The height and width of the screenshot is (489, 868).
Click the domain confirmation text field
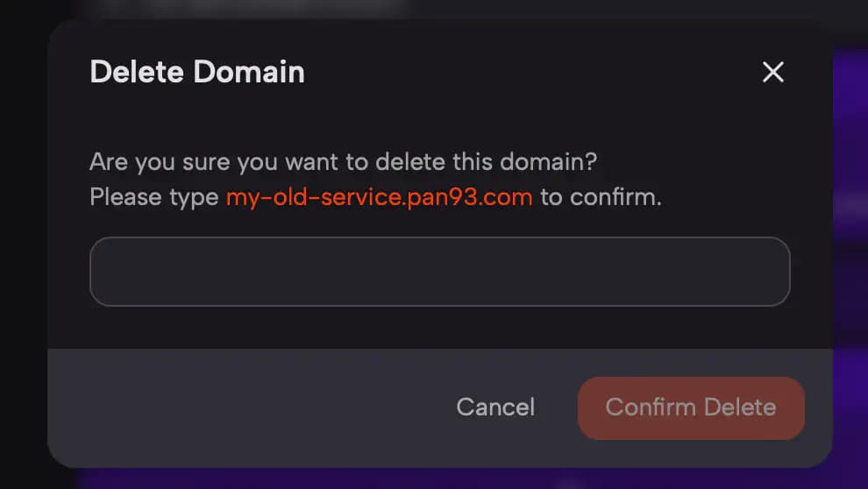pyautogui.click(x=439, y=272)
